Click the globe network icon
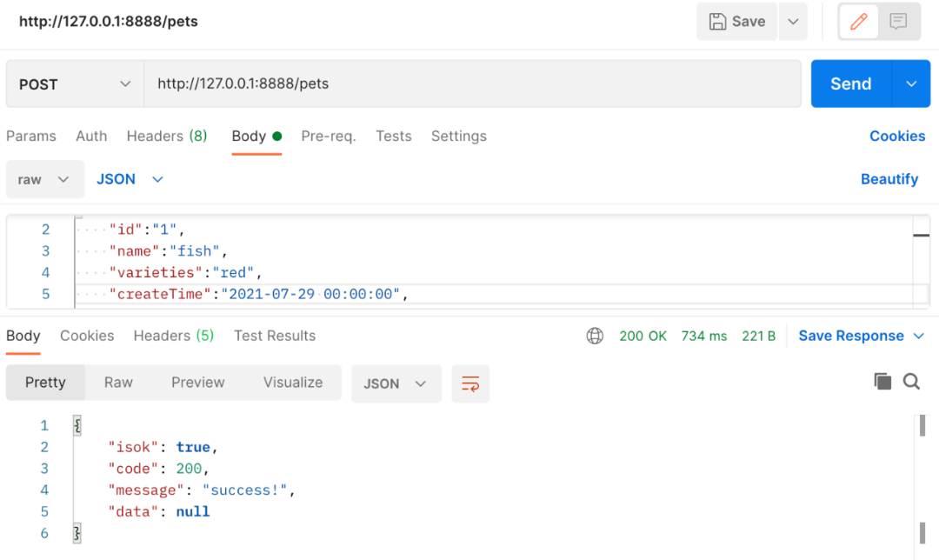The height and width of the screenshot is (560, 939). 595,336
